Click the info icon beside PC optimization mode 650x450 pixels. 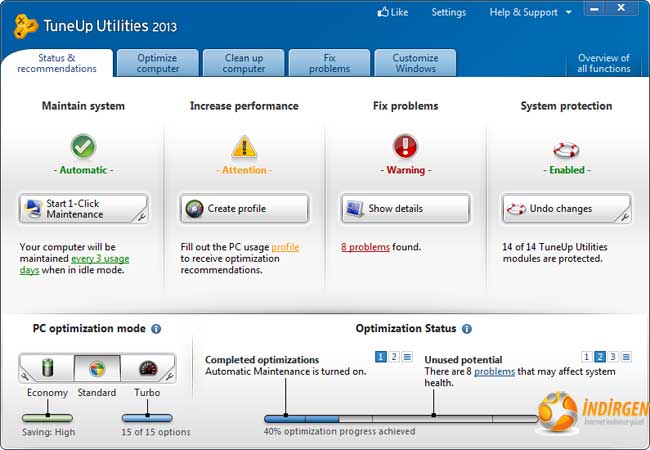tap(156, 329)
